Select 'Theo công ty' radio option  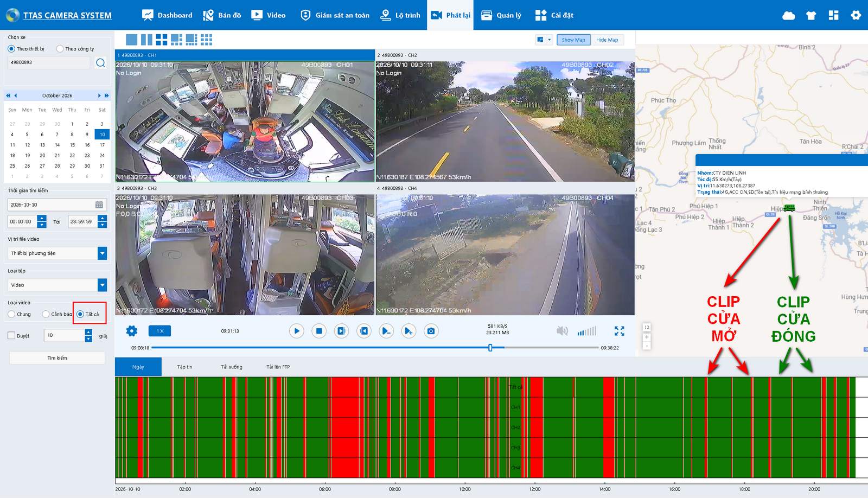[x=60, y=49]
